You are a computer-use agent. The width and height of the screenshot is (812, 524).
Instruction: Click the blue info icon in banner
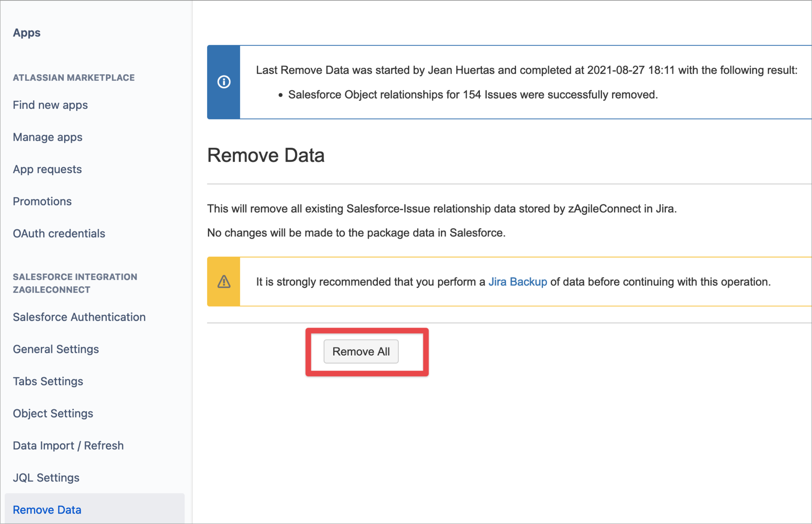[224, 82]
